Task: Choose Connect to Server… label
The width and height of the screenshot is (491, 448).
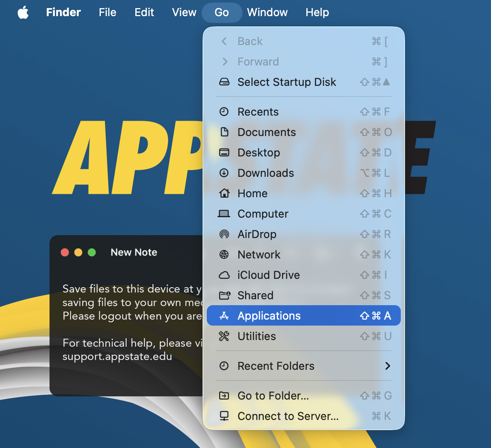Action: [288, 416]
